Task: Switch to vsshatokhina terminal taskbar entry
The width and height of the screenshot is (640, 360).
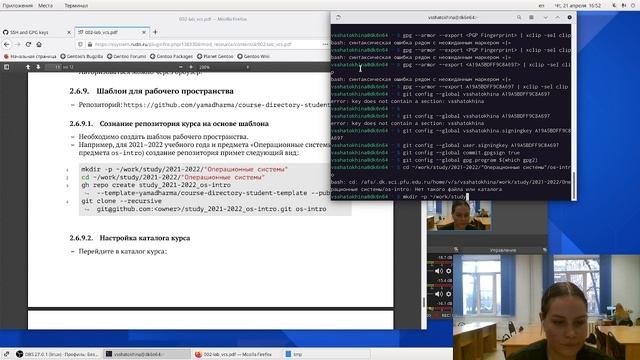Action: point(147,354)
